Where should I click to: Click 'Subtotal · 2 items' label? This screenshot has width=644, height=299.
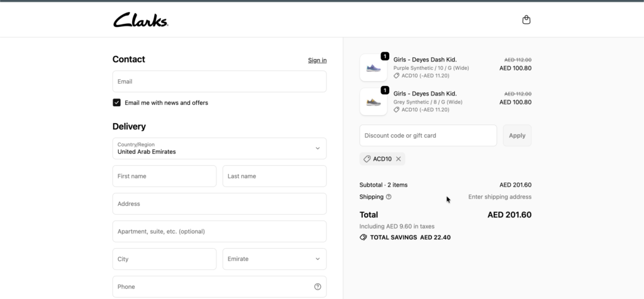[383, 185]
